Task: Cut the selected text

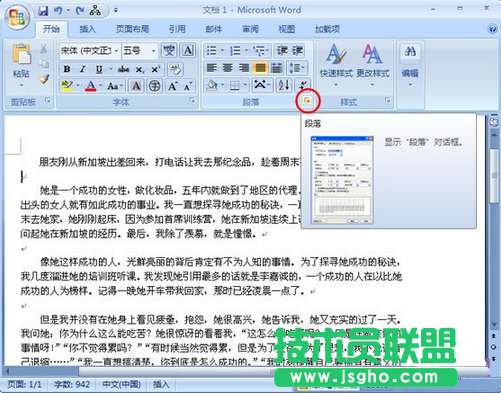Action: 44,49
